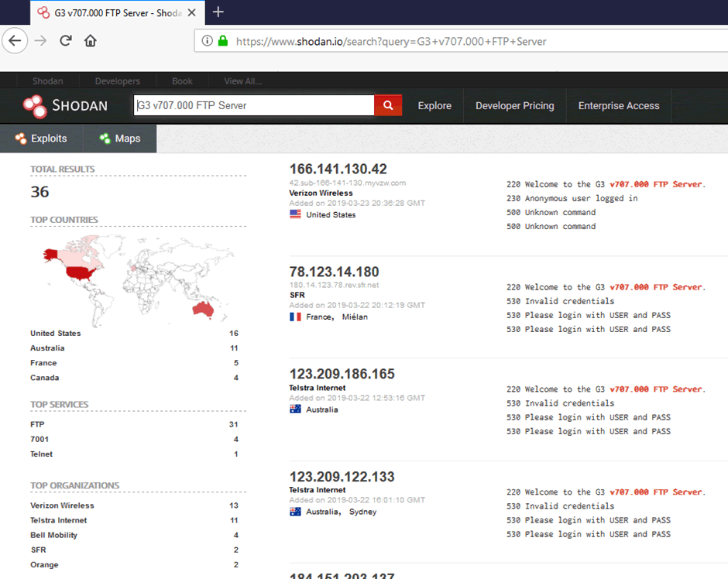Viewport: 728px width, 579px height.
Task: Show site information via the info icon
Action: point(207,41)
